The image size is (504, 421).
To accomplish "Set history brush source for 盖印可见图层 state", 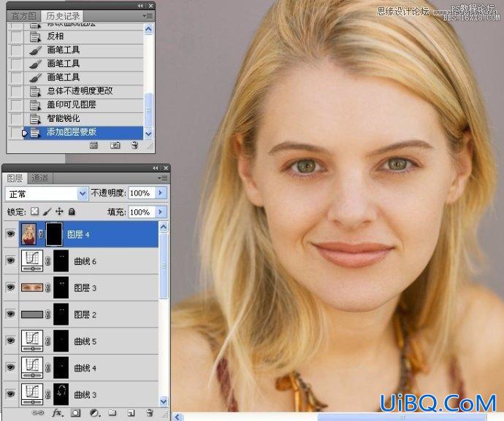I will 16,104.
